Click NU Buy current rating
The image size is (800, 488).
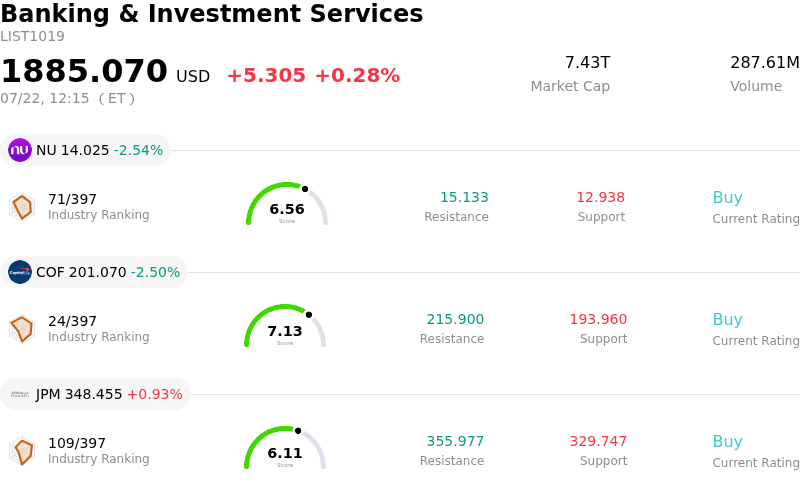(x=728, y=198)
